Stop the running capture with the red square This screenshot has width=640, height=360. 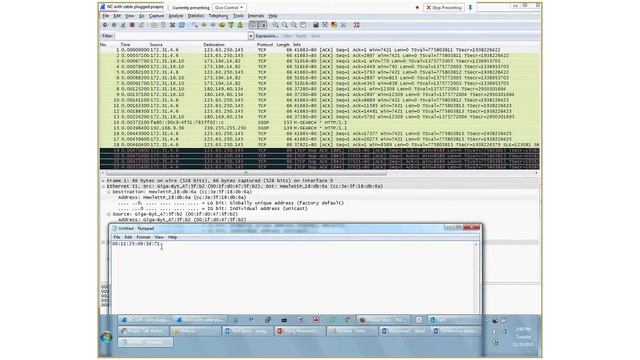tap(132, 25)
